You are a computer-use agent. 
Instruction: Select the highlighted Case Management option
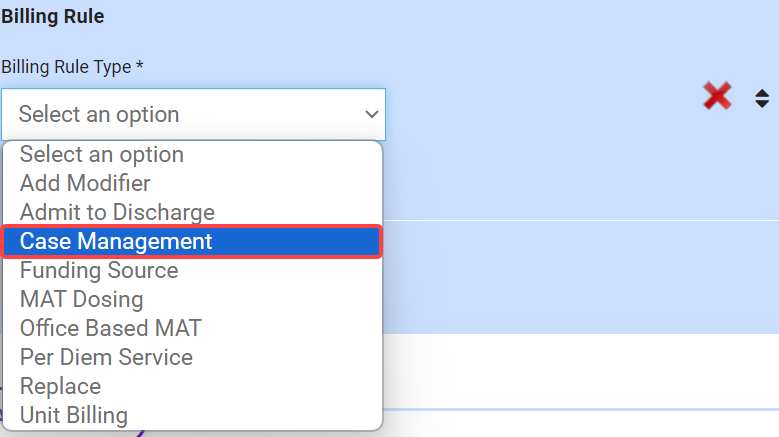click(116, 242)
